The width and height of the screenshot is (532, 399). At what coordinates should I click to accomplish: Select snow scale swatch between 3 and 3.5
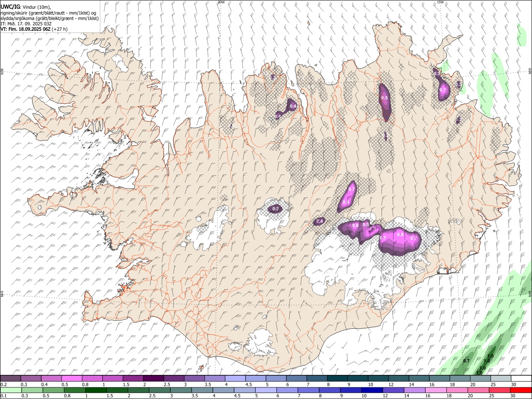[x=194, y=379]
